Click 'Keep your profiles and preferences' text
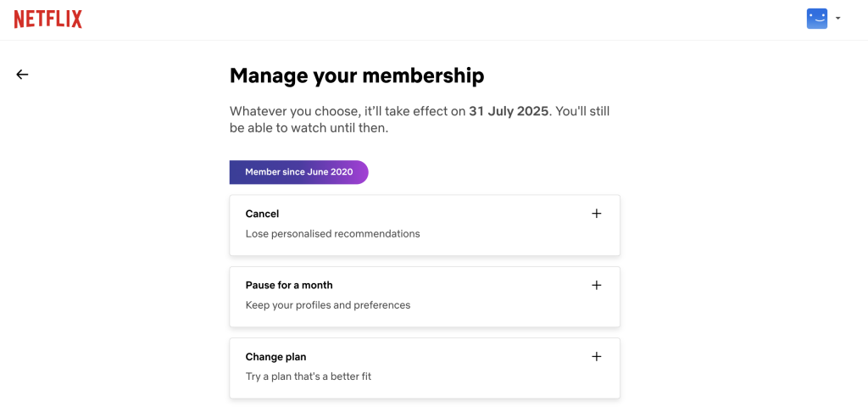 point(328,305)
